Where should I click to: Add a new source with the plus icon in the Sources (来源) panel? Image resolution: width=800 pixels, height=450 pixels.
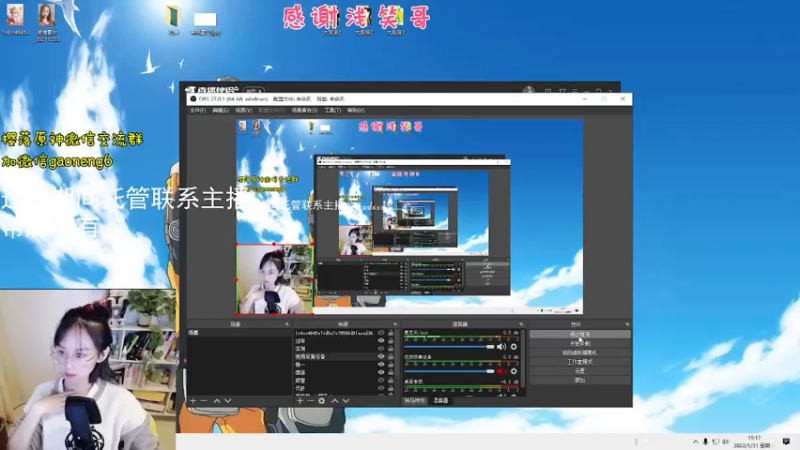pos(300,401)
